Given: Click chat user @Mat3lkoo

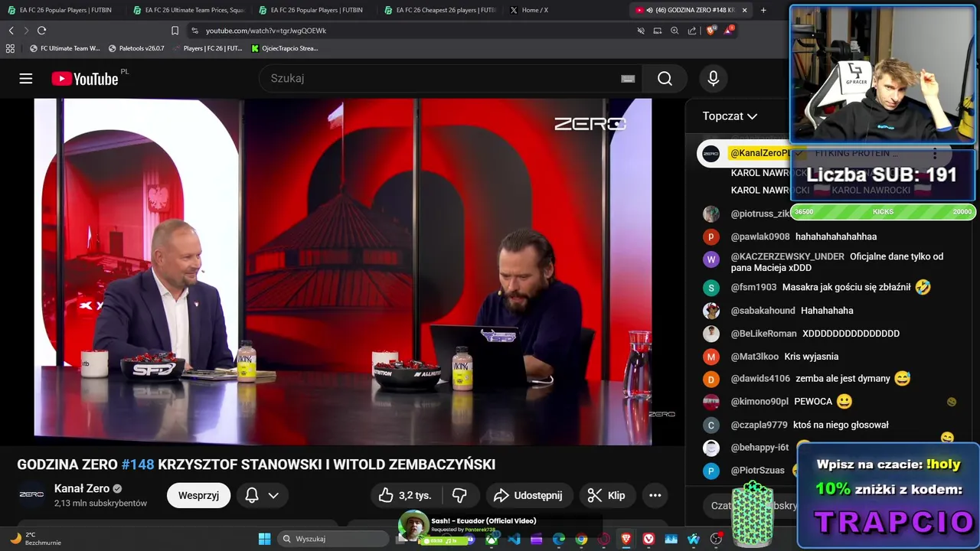Looking at the screenshot, I should pyautogui.click(x=754, y=357).
